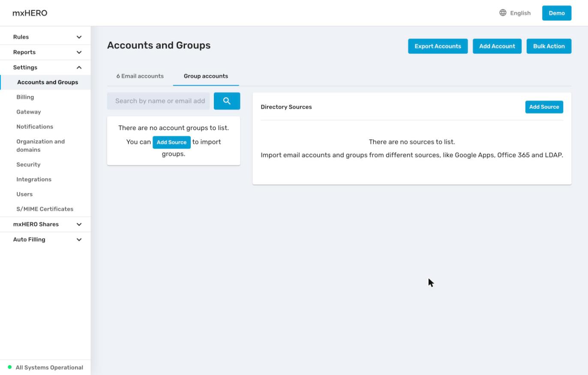Open the English language selector
This screenshot has width=588, height=375.
[x=515, y=13]
